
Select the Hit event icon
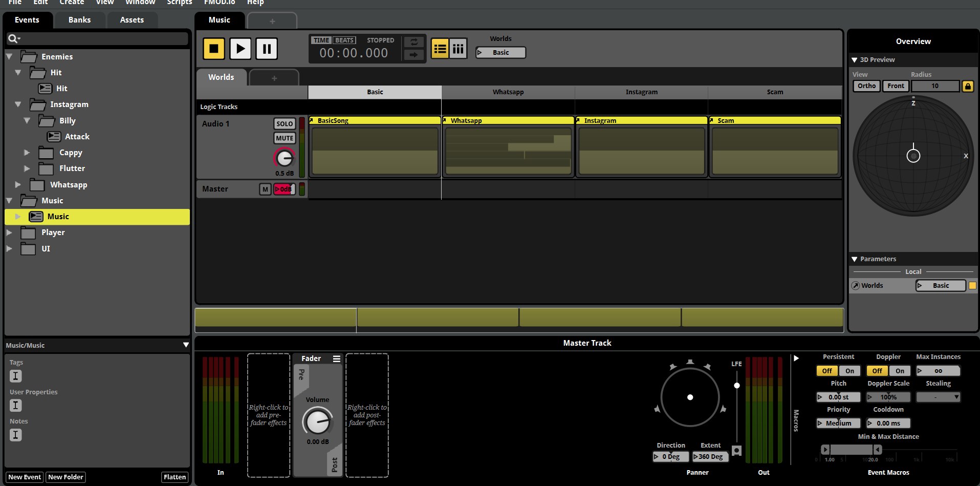(x=45, y=89)
